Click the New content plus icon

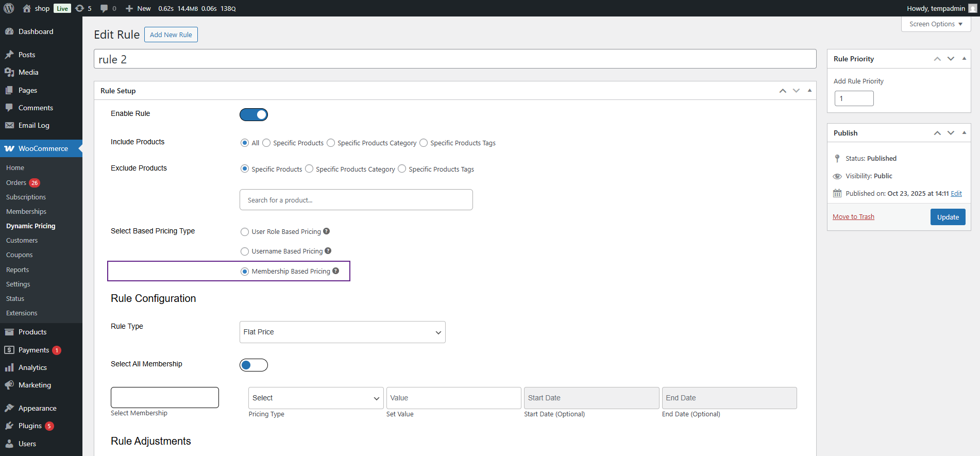point(129,8)
